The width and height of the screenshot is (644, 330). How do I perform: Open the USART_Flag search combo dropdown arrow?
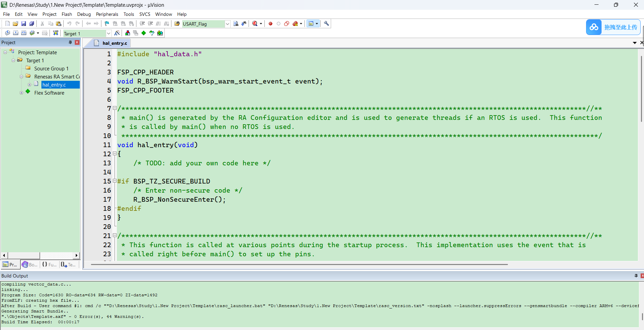point(227,24)
